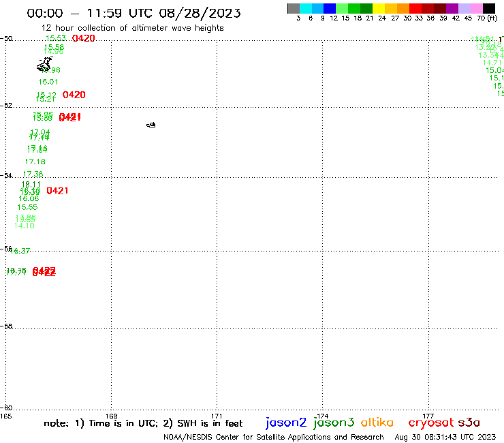
Task: Select the 14.71 reading at the right edge
Action: point(492,63)
